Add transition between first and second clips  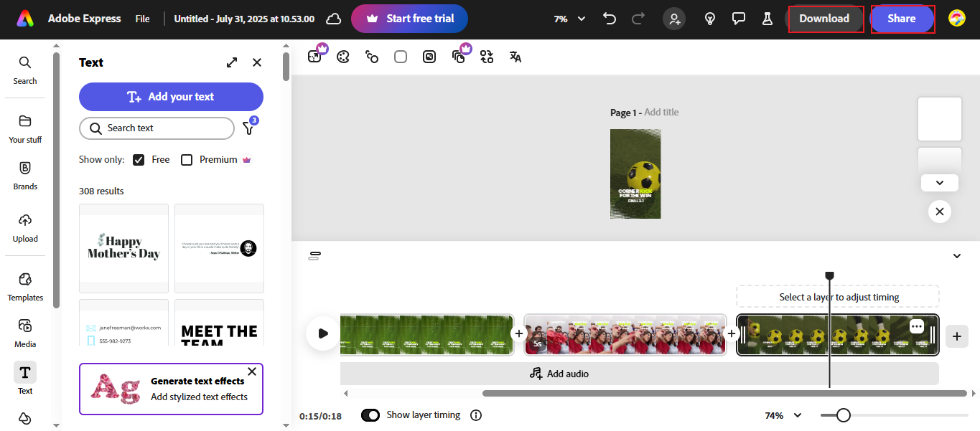pos(519,333)
